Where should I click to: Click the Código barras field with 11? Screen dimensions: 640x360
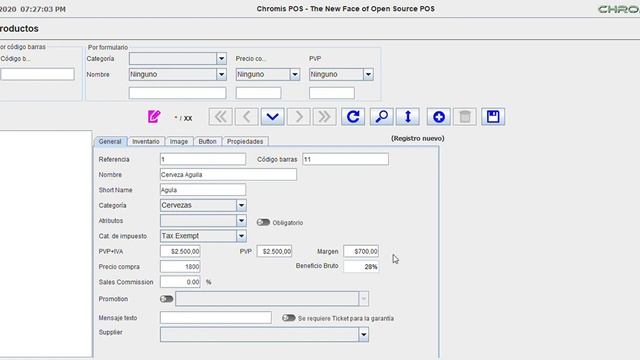click(x=345, y=159)
